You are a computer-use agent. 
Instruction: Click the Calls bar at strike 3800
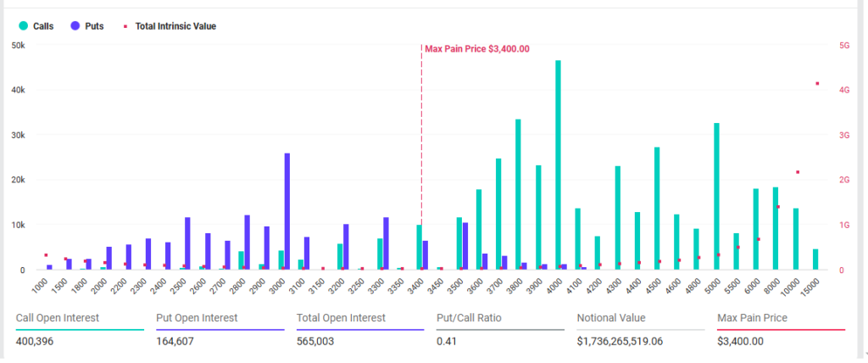[x=518, y=194]
